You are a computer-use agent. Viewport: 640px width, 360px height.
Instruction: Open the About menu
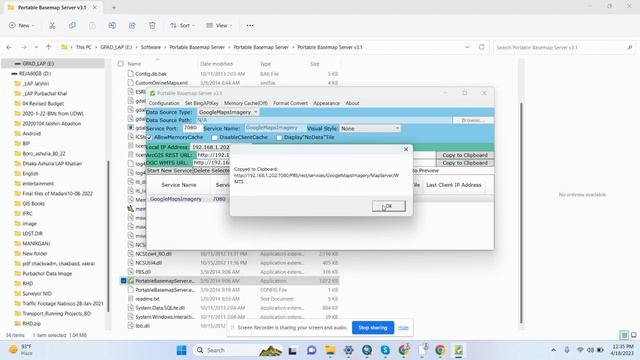352,103
